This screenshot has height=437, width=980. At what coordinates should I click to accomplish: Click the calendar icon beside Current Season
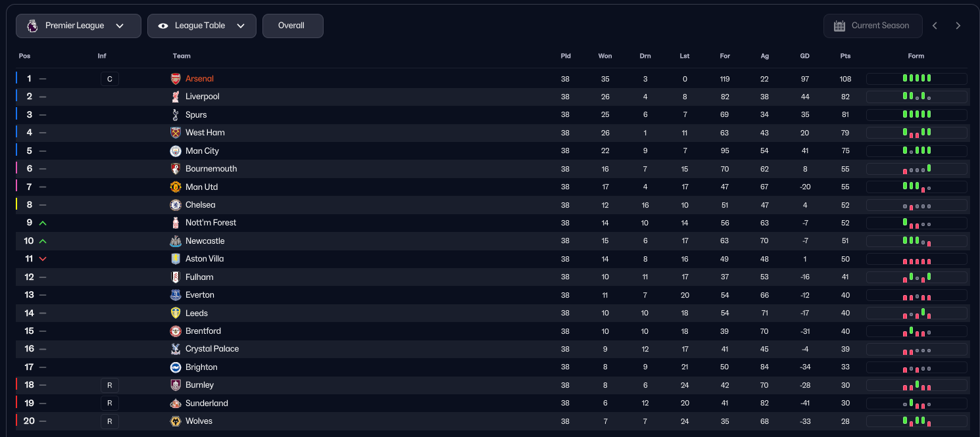pos(839,26)
